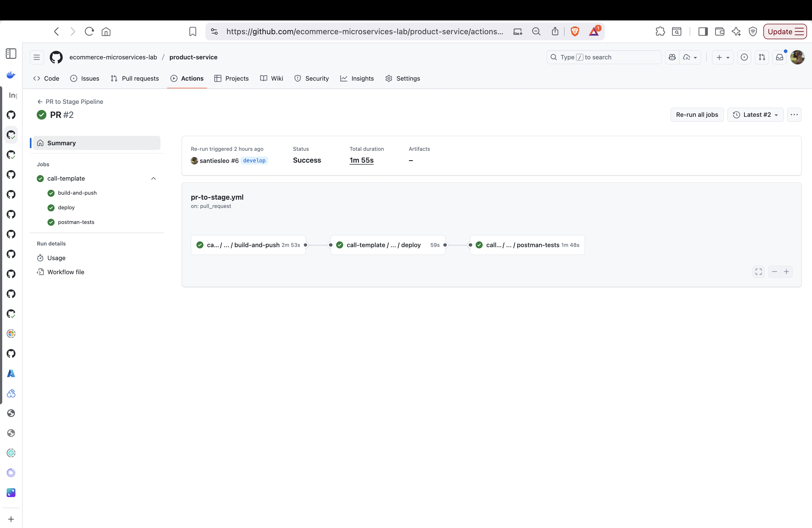Switch to the Pull requests tab
Image resolution: width=812 pixels, height=528 pixels.
coord(135,78)
